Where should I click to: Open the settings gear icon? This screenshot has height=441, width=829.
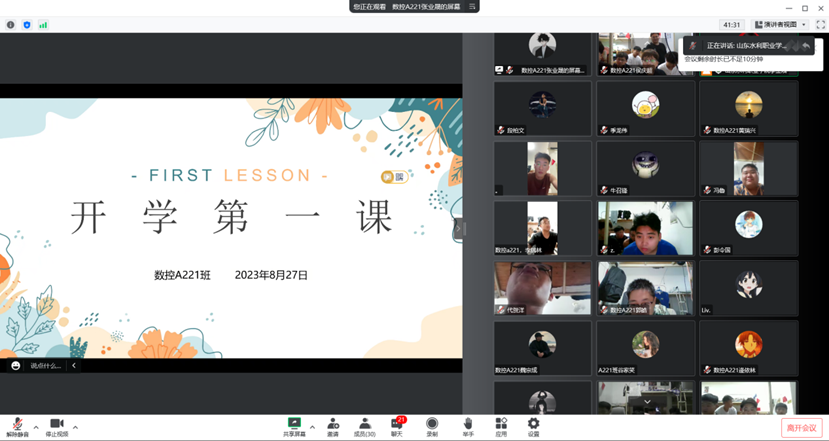click(533, 424)
